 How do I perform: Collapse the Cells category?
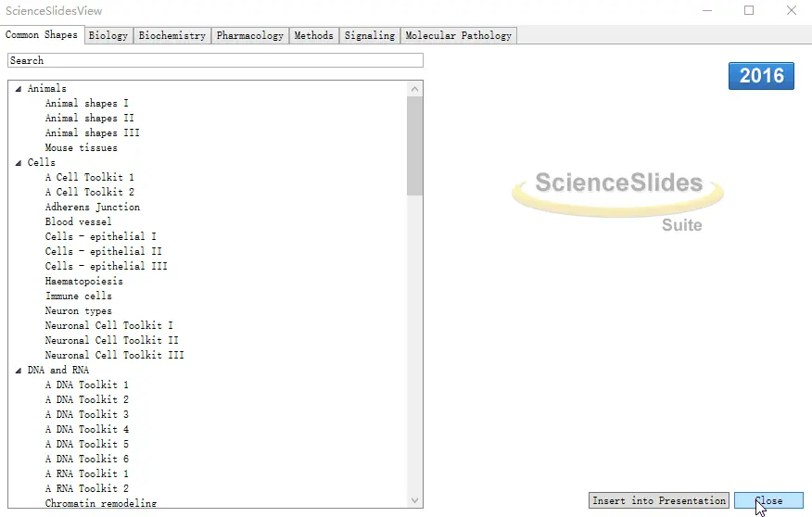[19, 163]
